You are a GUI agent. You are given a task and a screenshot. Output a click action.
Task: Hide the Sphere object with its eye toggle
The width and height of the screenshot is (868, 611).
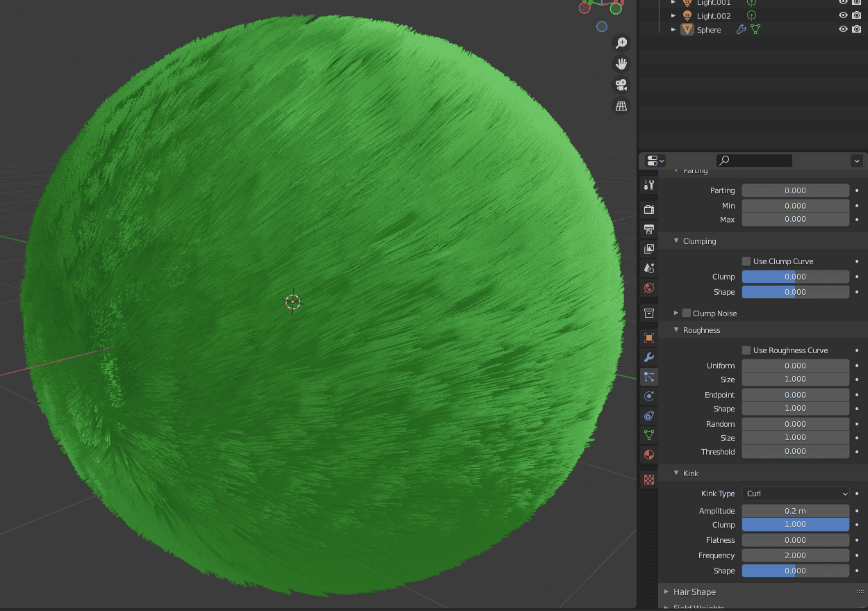pyautogui.click(x=842, y=29)
